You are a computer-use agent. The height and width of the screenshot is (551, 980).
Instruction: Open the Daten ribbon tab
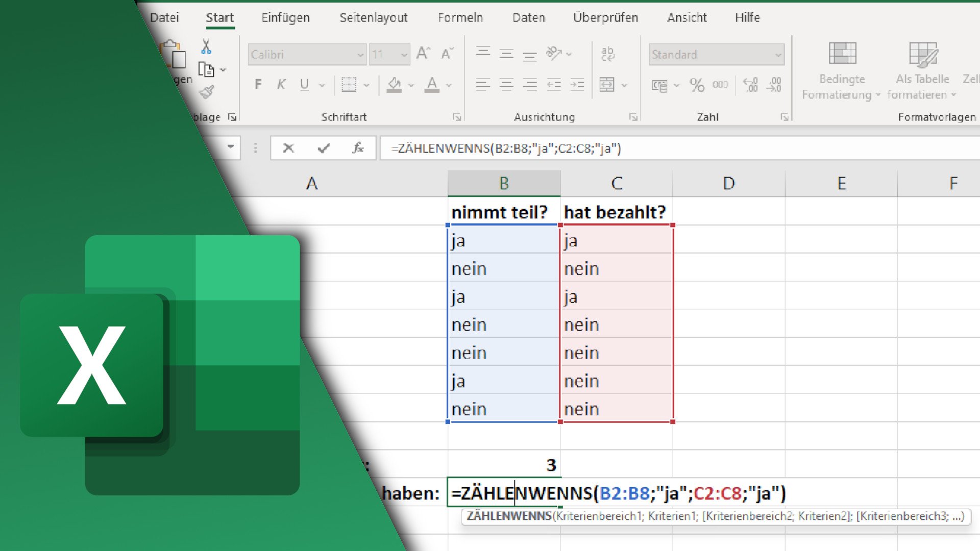(528, 17)
